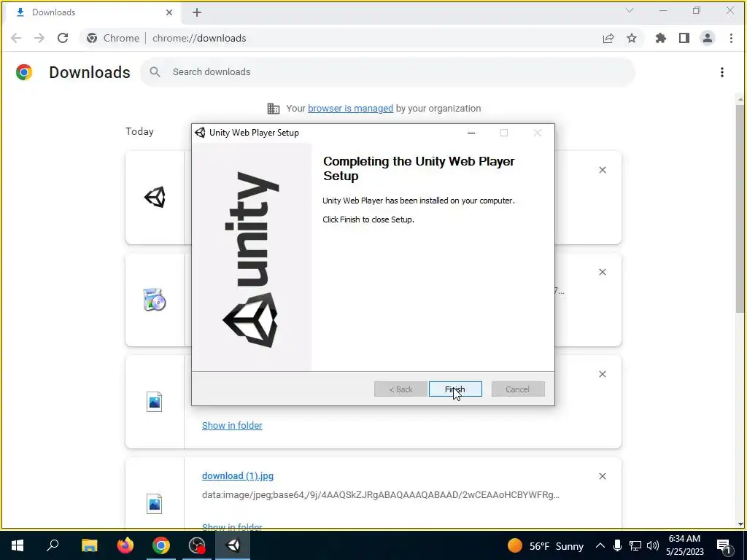747x560 pixels.
Task: Open the volume control tray icon
Action: click(x=653, y=545)
